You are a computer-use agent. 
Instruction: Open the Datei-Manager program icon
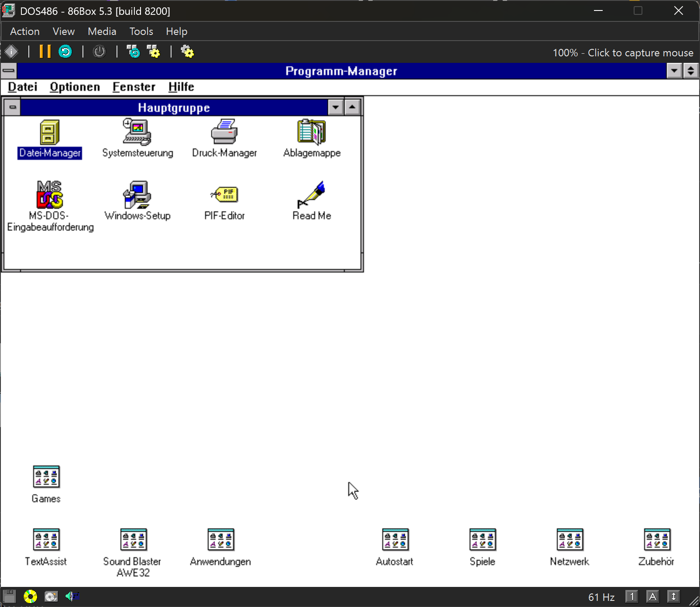[50, 132]
